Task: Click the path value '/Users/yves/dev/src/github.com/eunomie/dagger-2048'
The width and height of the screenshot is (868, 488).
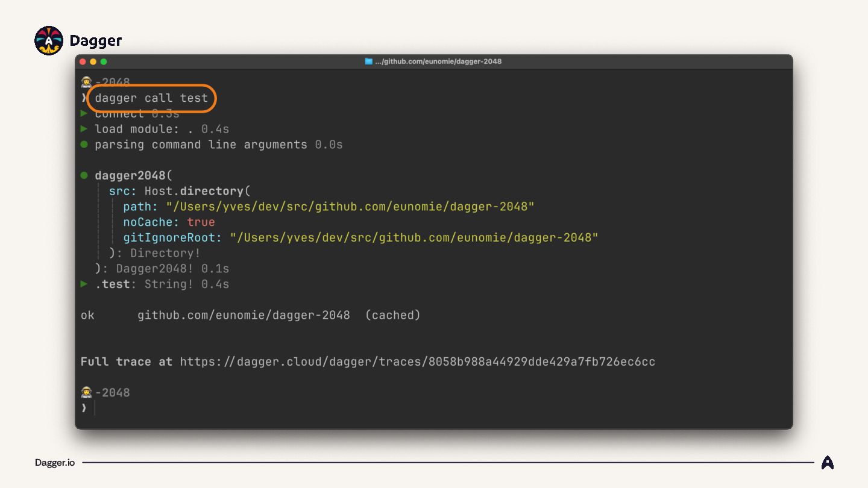Action: [x=351, y=207]
